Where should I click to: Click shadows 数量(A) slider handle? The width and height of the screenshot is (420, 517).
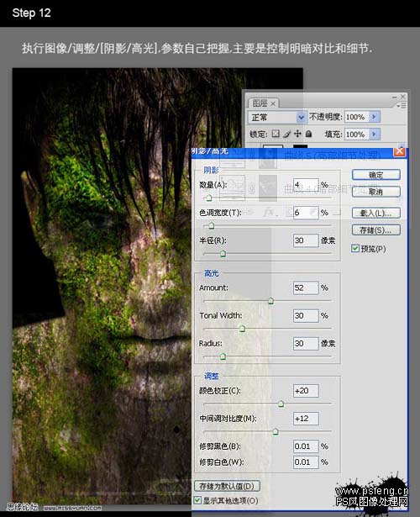point(208,198)
